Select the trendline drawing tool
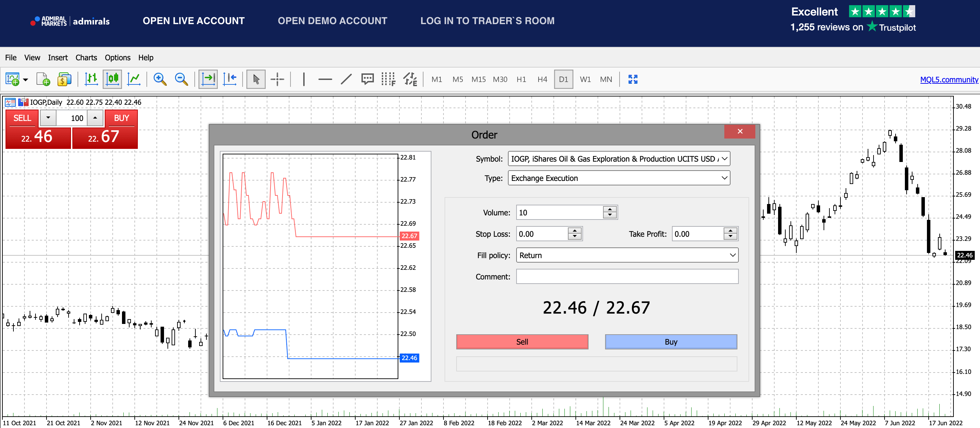Image resolution: width=980 pixels, height=428 pixels. point(346,80)
